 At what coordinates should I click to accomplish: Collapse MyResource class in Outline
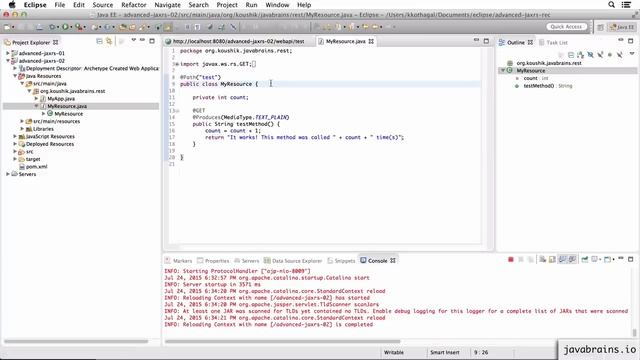point(503,71)
